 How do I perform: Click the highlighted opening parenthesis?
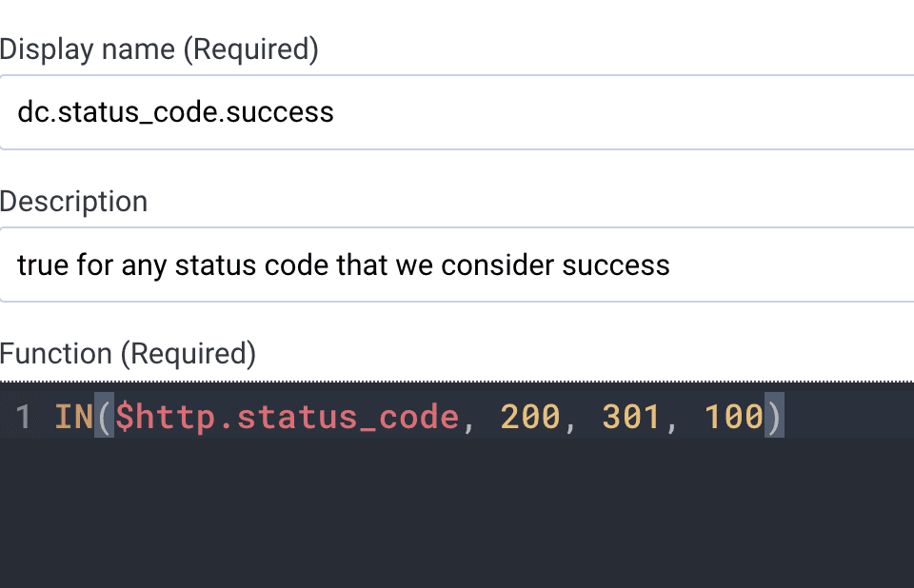[x=104, y=418]
